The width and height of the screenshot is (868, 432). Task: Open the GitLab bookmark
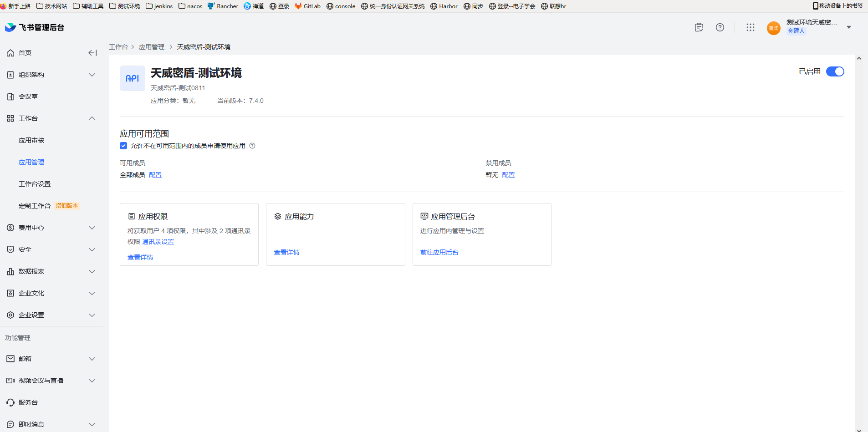pyautogui.click(x=308, y=6)
